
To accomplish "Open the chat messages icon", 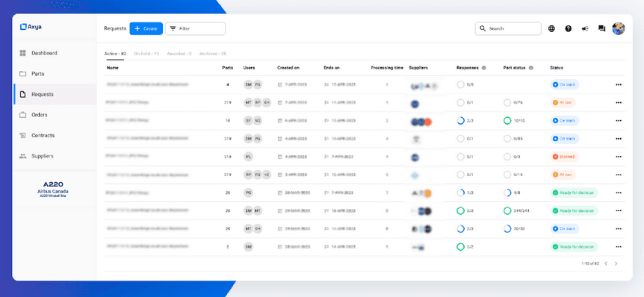I will click(x=601, y=28).
